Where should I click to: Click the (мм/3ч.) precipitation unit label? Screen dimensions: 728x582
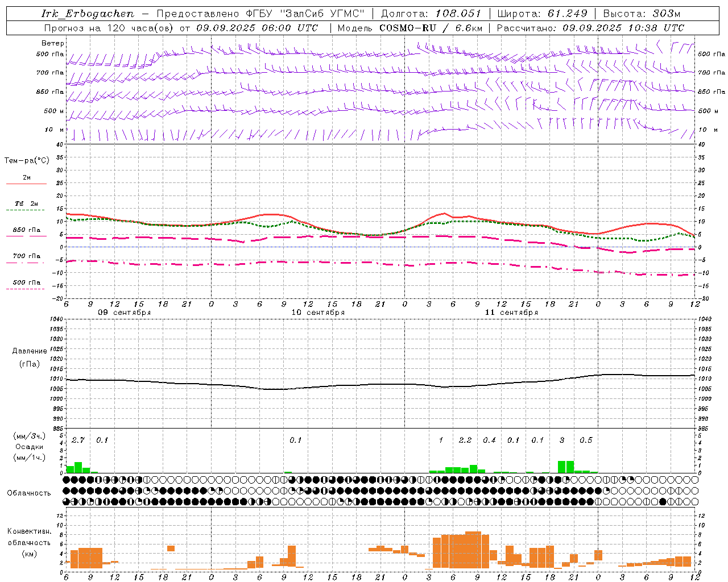click(x=29, y=436)
